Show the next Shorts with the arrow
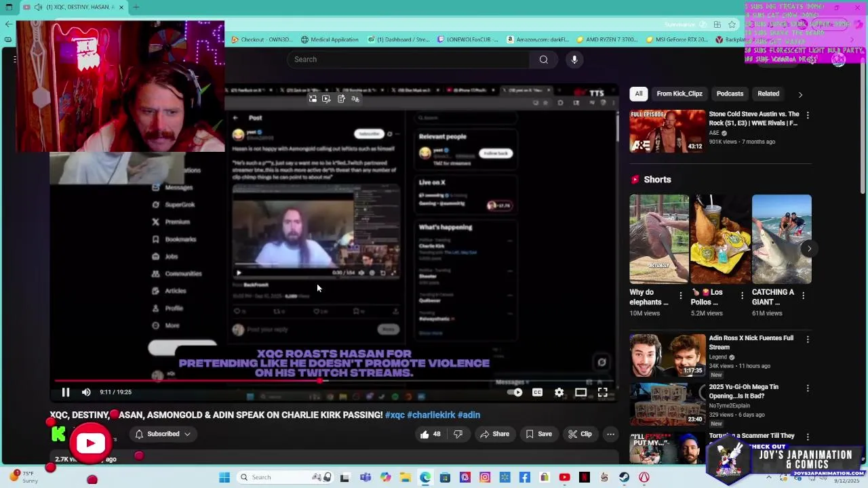The image size is (868, 488). coord(809,249)
